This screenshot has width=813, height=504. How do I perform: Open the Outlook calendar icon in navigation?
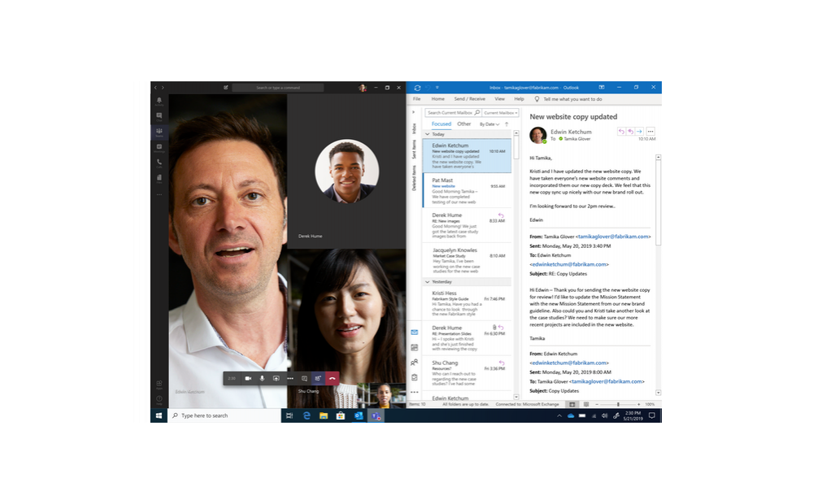tap(414, 347)
